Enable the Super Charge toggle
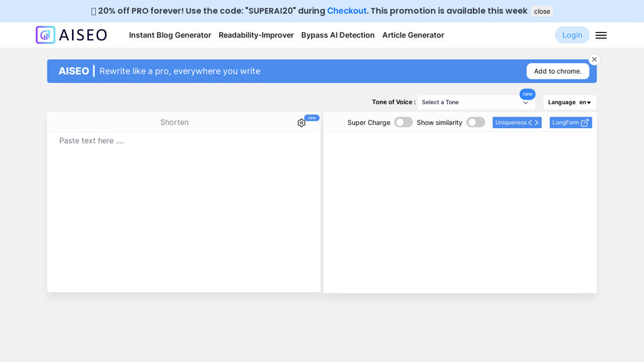644x362 pixels. pos(403,123)
